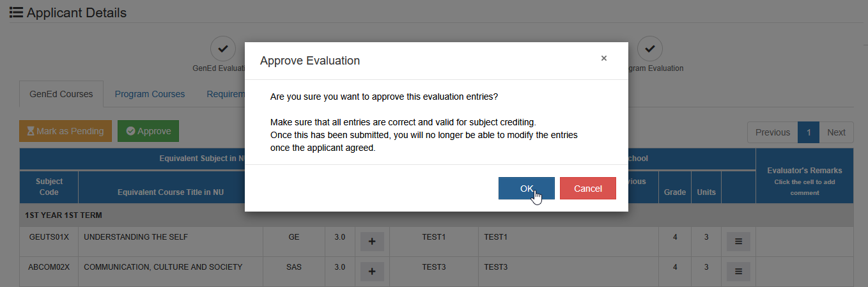This screenshot has width=868, height=287.
Task: Select page 1 in pagination
Action: point(809,132)
